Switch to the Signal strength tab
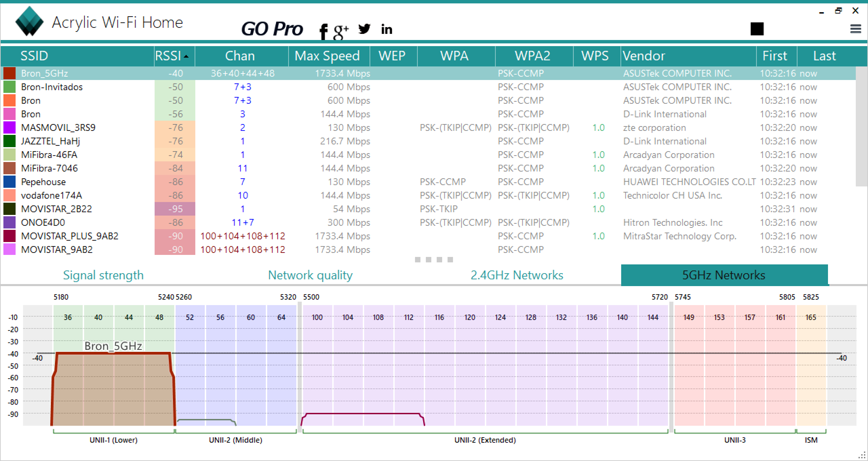 pos(104,275)
